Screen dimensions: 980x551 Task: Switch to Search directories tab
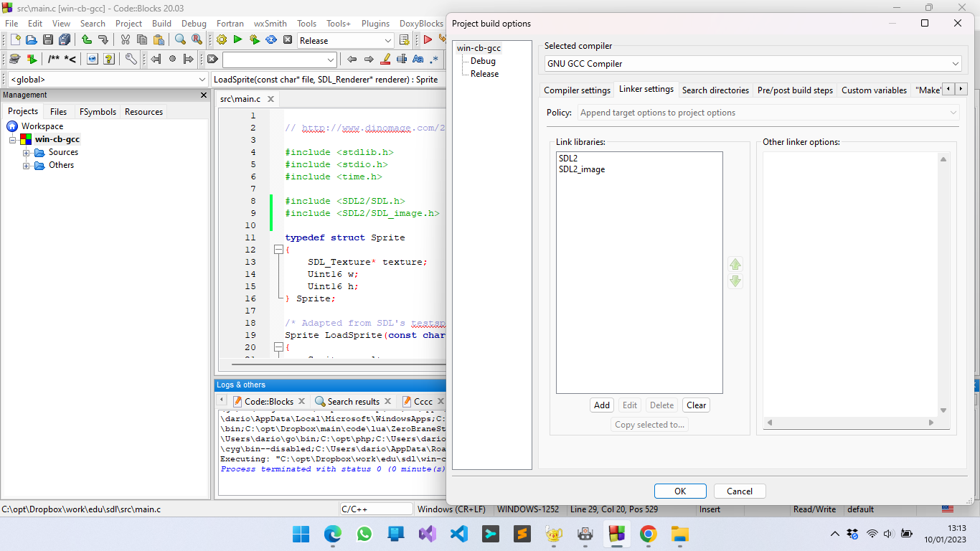[715, 90]
